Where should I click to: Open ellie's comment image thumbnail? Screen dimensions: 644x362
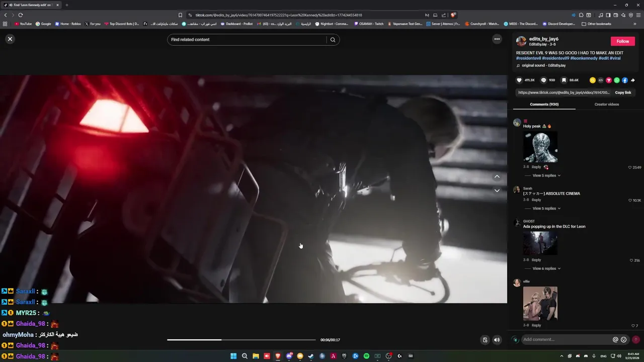[x=540, y=303]
